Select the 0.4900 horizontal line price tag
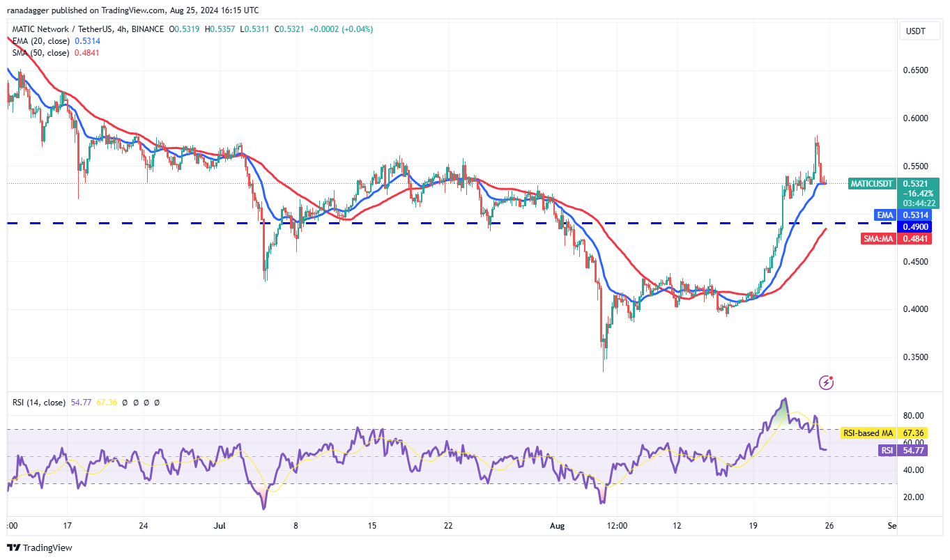950x560 pixels. tap(916, 226)
